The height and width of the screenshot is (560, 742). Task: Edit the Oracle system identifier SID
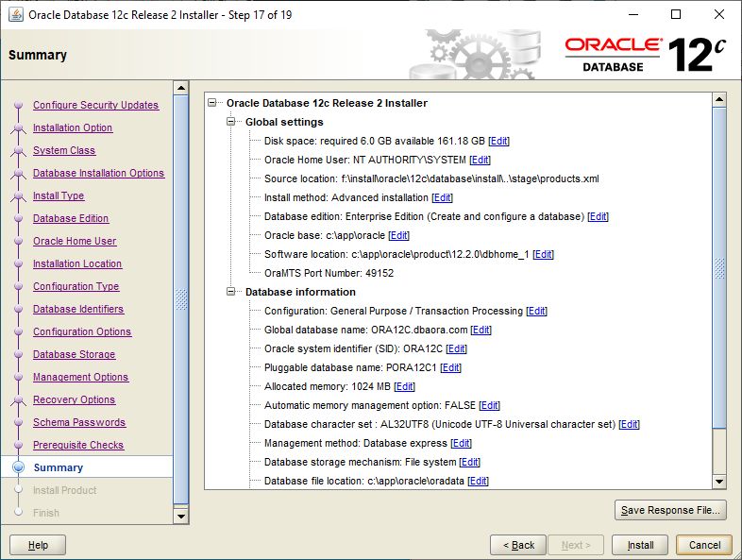pos(456,348)
